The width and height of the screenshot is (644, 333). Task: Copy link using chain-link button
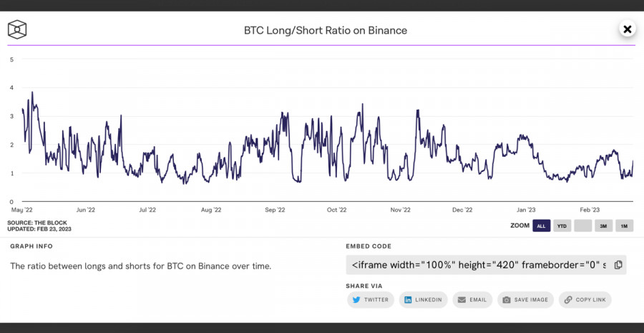(585, 300)
